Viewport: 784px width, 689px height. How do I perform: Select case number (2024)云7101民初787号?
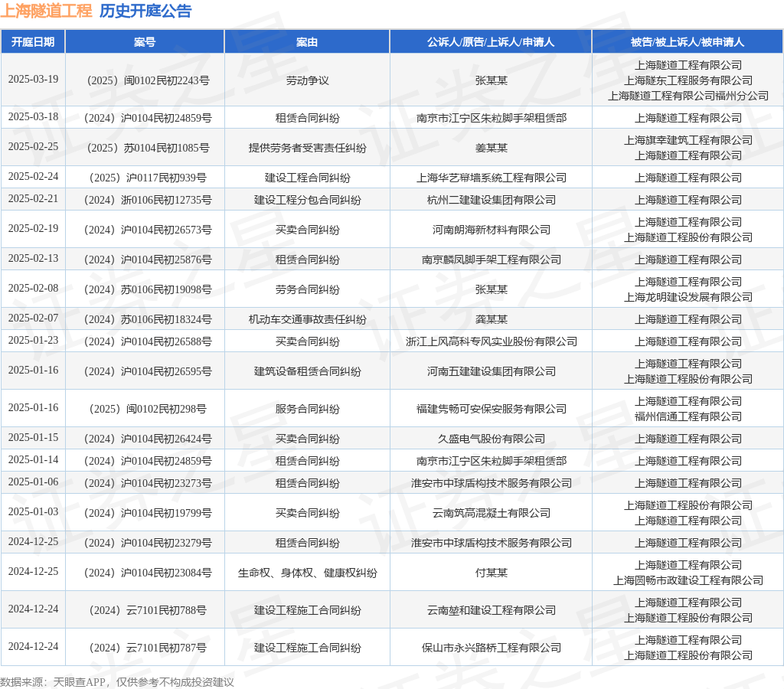pyautogui.click(x=148, y=648)
